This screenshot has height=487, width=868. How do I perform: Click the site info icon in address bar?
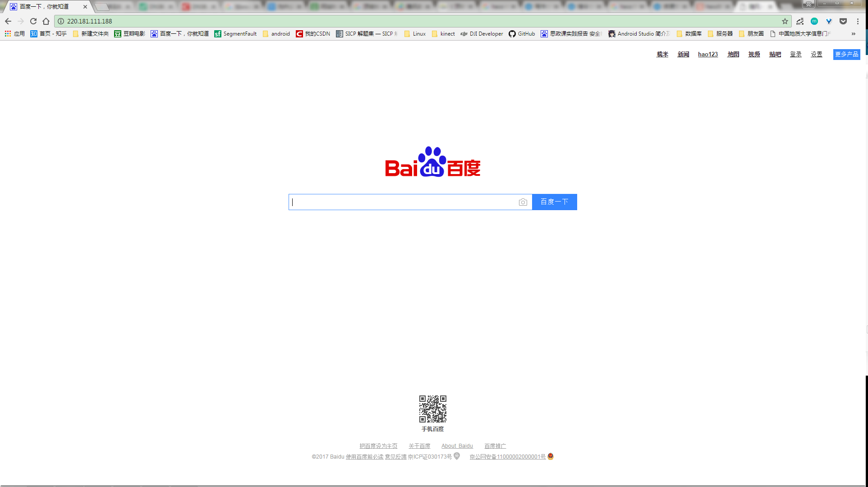tap(61, 21)
